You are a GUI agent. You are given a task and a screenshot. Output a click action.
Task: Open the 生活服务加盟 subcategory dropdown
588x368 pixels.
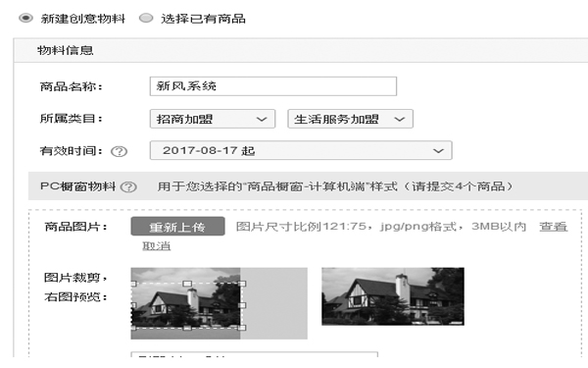[350, 119]
